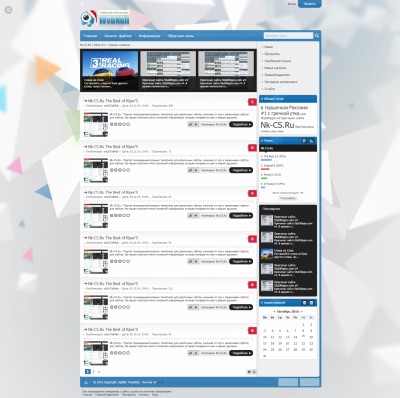
Task: Open the Real Racing 3 carousel thumbnail
Action: (x=110, y=71)
